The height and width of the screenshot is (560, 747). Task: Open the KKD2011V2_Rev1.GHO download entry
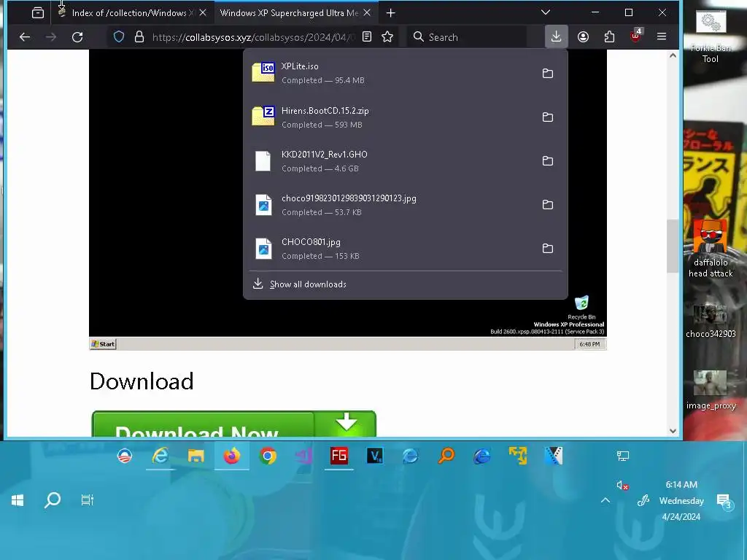pyautogui.click(x=391, y=161)
